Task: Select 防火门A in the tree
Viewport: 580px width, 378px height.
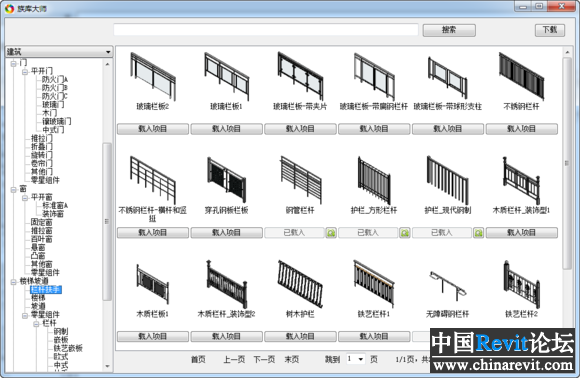Action: pyautogui.click(x=54, y=79)
